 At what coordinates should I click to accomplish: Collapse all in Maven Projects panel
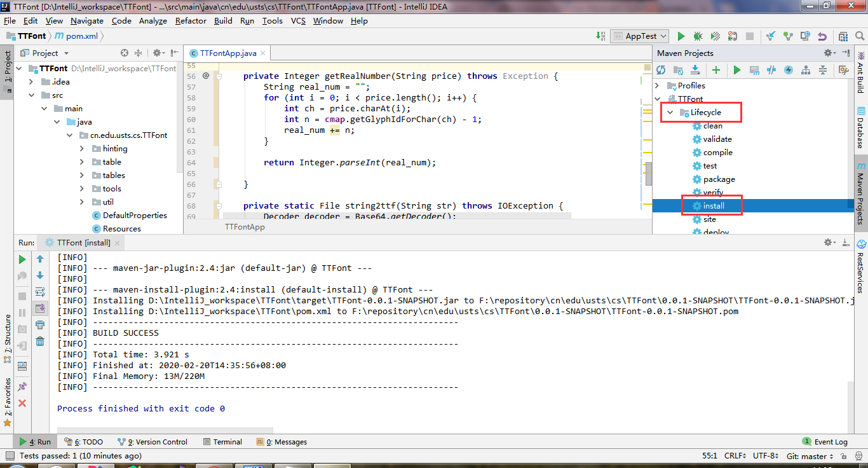(x=823, y=70)
